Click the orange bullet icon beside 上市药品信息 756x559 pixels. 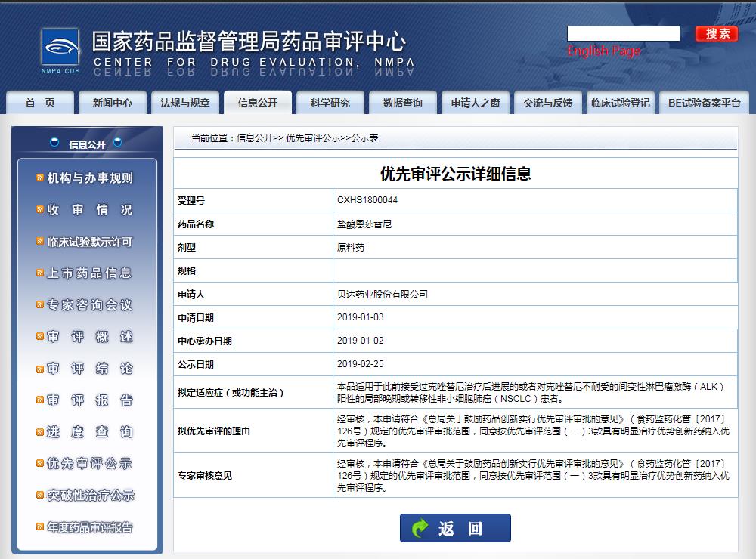40,273
